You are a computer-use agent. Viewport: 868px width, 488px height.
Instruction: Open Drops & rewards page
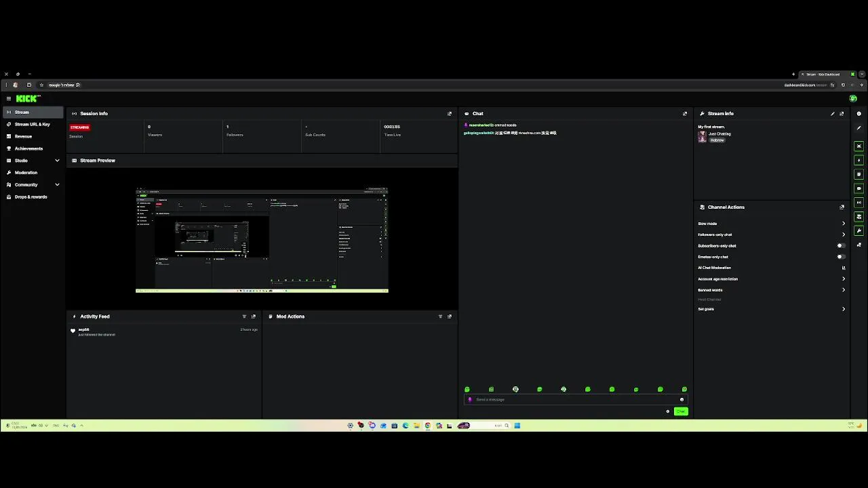coord(33,197)
